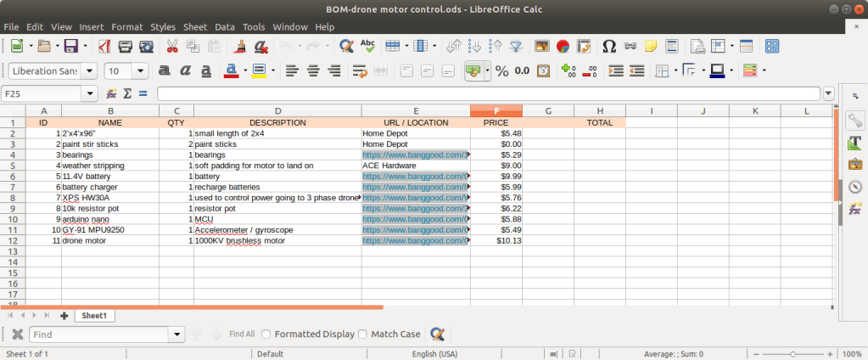Image resolution: width=868 pixels, height=360 pixels.
Task: Export directly as PDF
Action: tap(104, 46)
